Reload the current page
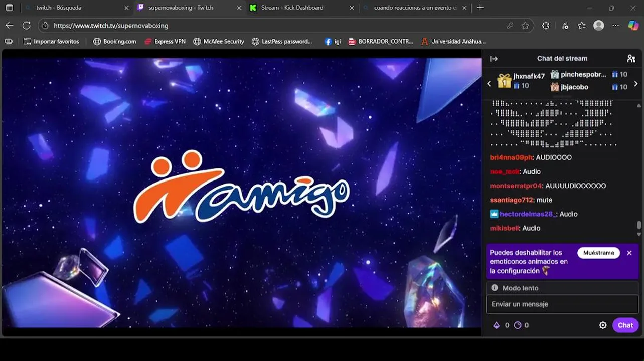644x361 pixels. pyautogui.click(x=27, y=25)
